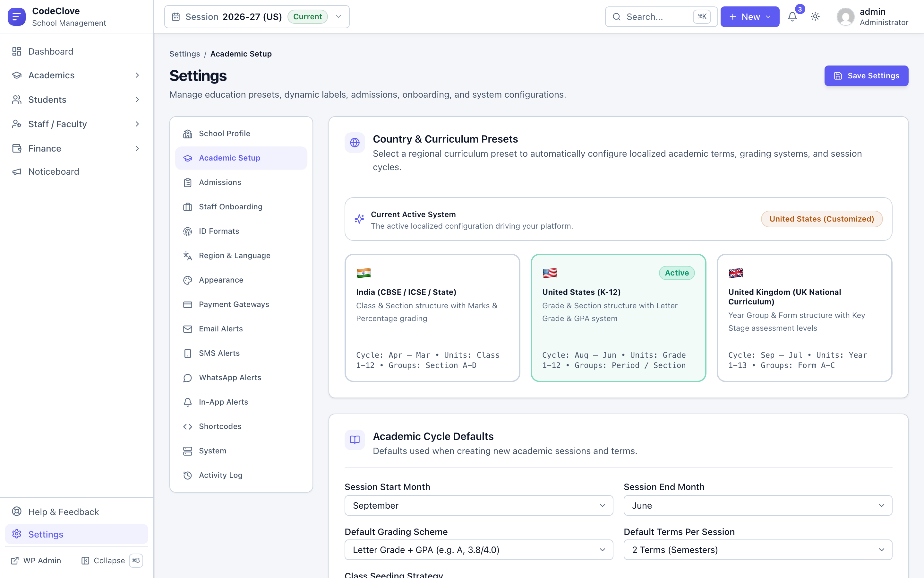Open the Default Terms Per Session dropdown

[x=758, y=550]
